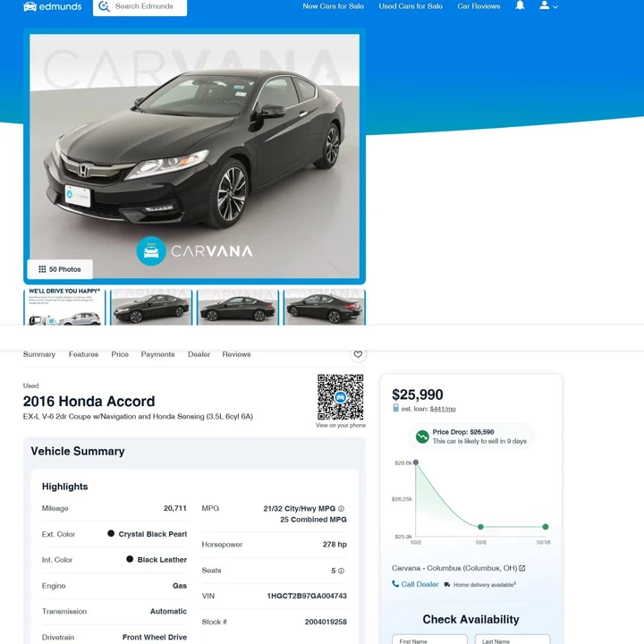This screenshot has height=644, width=644.
Task: Click the 2016 Honda Accord title
Action: coord(89,402)
